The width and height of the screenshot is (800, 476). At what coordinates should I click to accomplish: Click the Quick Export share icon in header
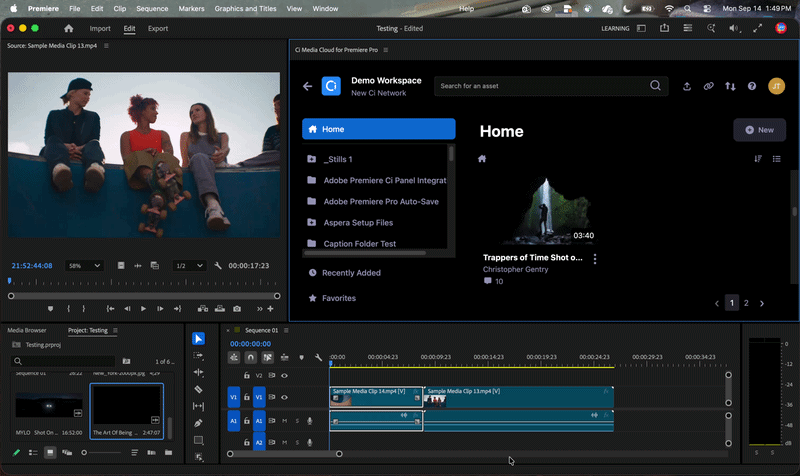(x=664, y=29)
